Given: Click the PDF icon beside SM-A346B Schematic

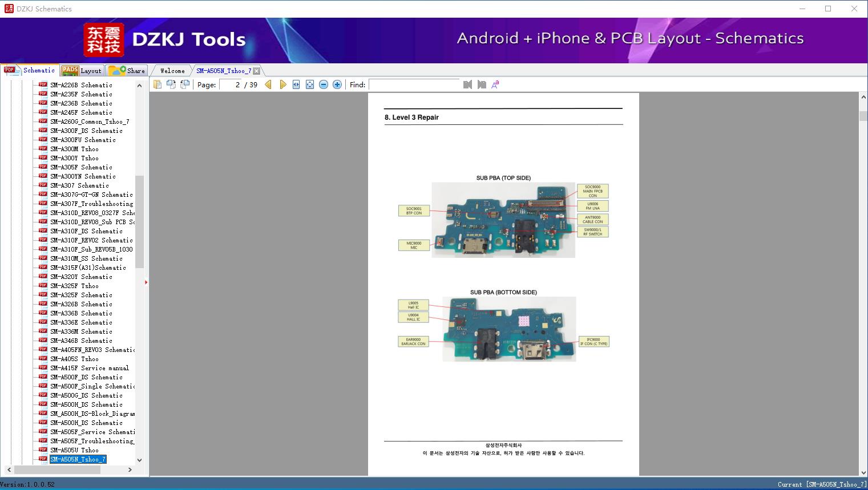Looking at the screenshot, I should [x=43, y=341].
